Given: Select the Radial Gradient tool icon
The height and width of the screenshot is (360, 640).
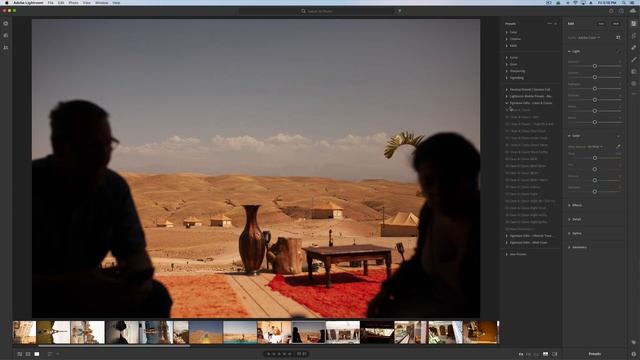Looking at the screenshot, I should [633, 83].
